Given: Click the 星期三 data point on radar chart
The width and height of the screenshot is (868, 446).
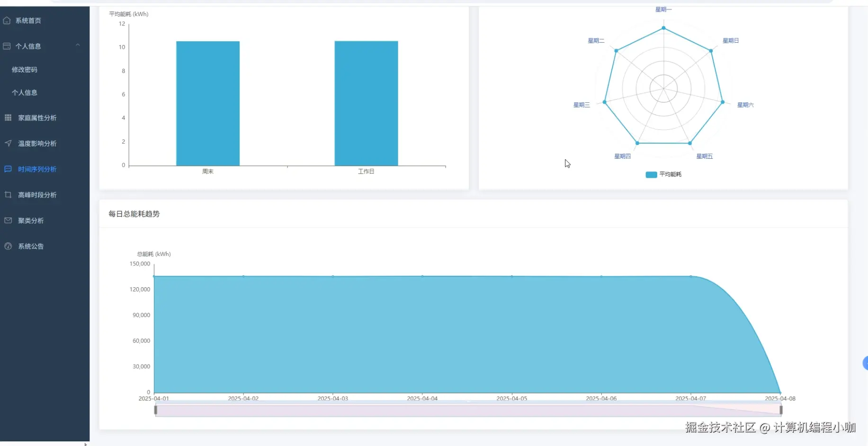Looking at the screenshot, I should click(604, 102).
